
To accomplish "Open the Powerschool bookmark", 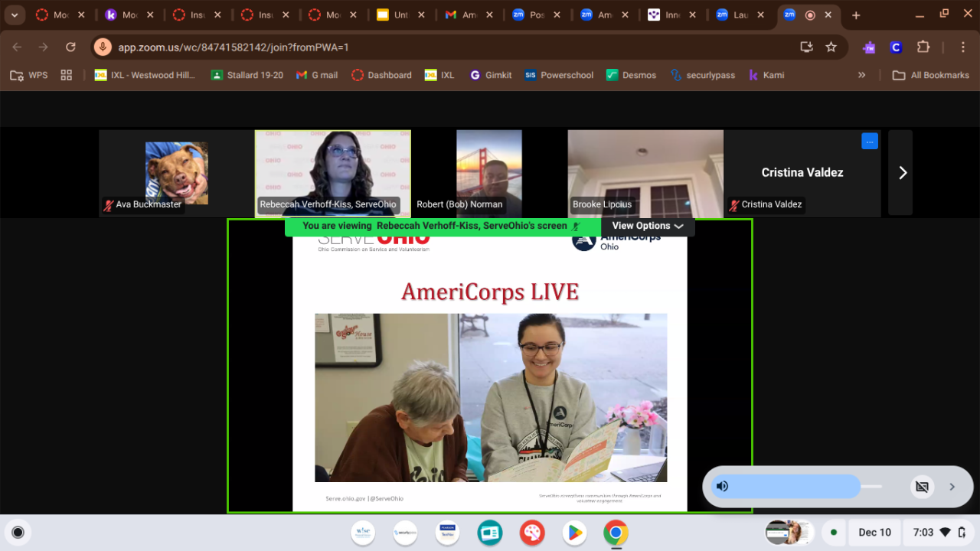I will click(560, 75).
